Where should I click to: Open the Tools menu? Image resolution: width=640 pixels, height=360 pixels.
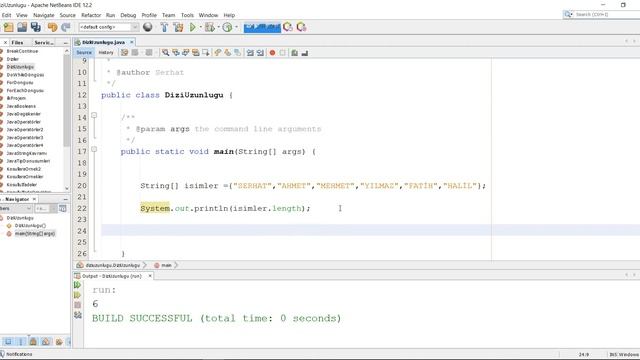click(x=187, y=15)
